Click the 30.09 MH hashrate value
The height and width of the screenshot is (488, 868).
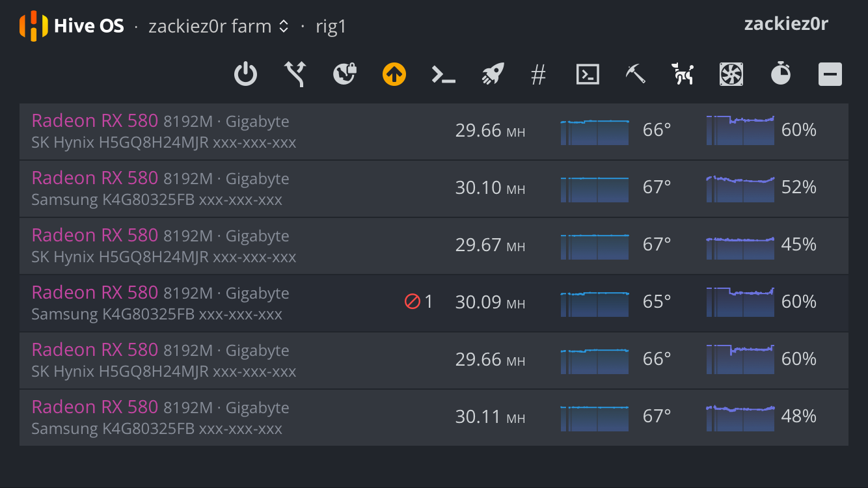pos(490,302)
